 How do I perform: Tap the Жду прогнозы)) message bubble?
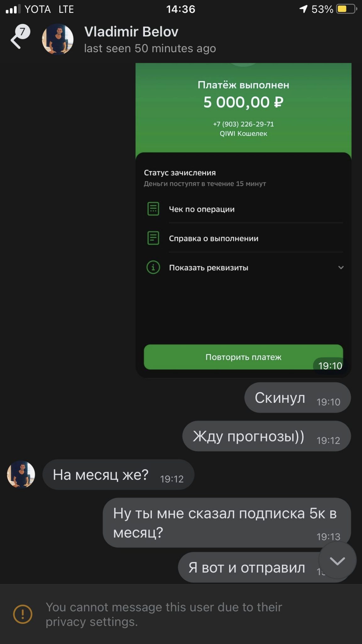click(266, 436)
